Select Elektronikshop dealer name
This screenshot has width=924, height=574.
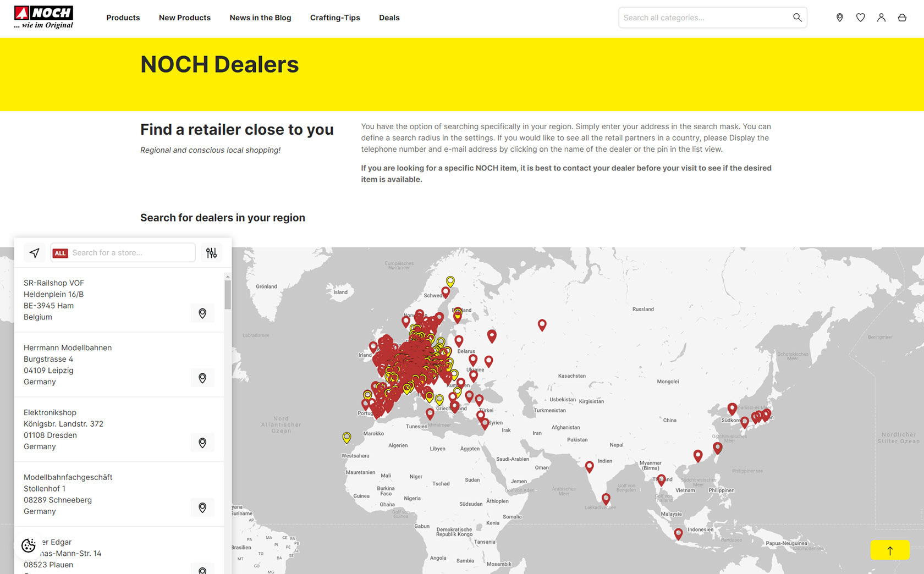pos(50,413)
